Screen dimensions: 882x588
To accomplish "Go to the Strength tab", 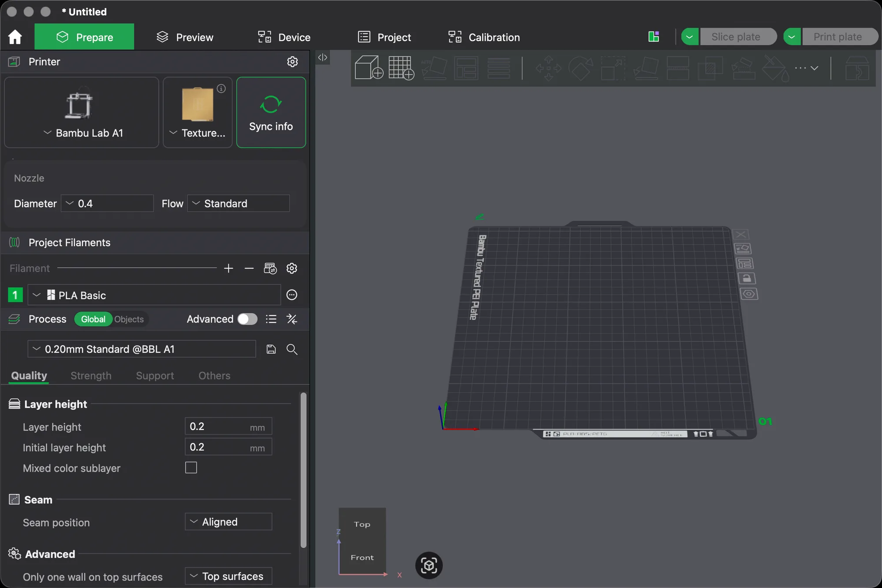I will [x=91, y=375].
